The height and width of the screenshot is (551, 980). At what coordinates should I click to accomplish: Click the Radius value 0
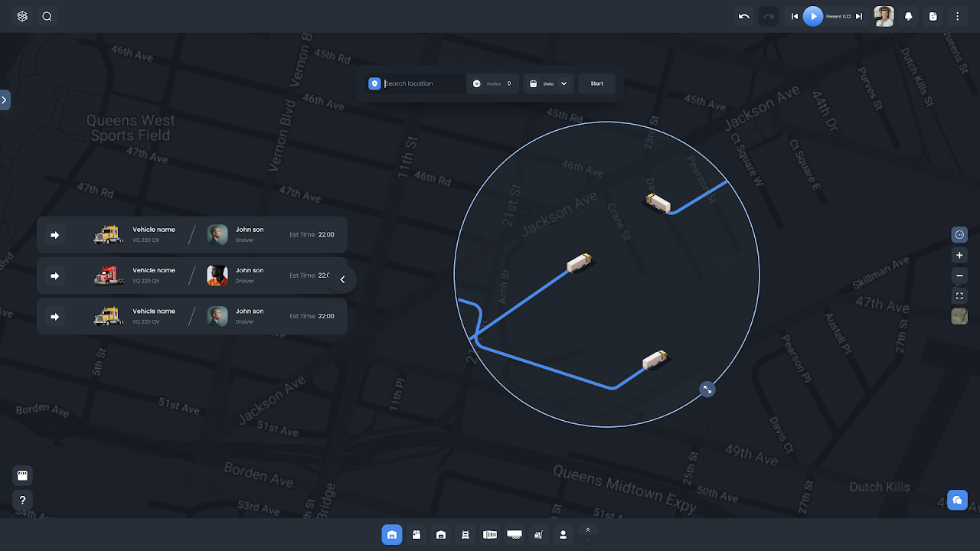[x=509, y=83]
